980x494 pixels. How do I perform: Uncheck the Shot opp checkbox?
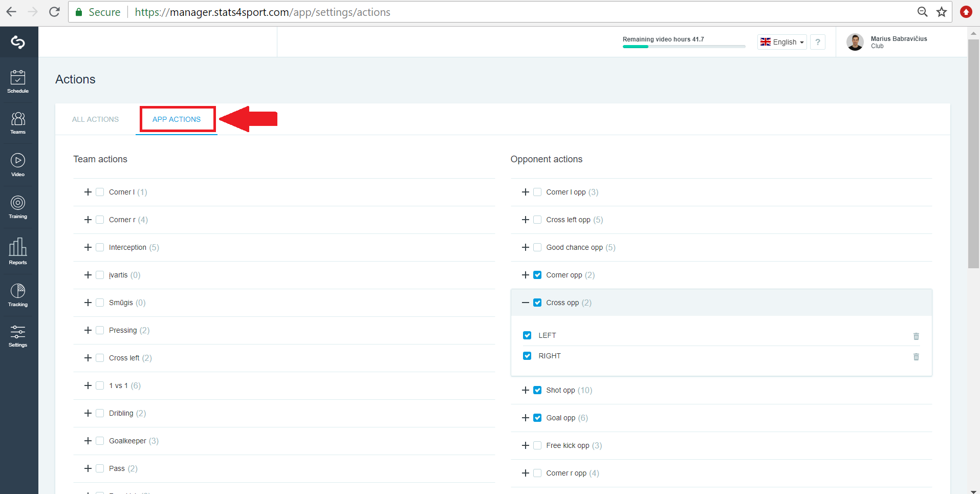537,390
